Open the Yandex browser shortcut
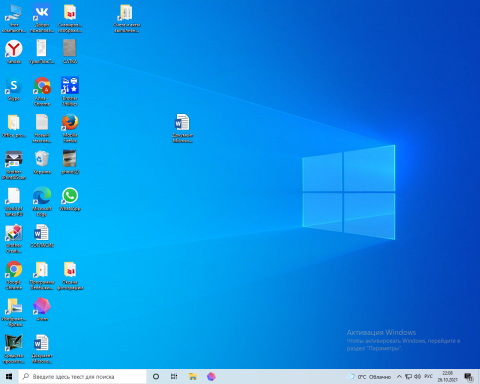 pos(14,52)
